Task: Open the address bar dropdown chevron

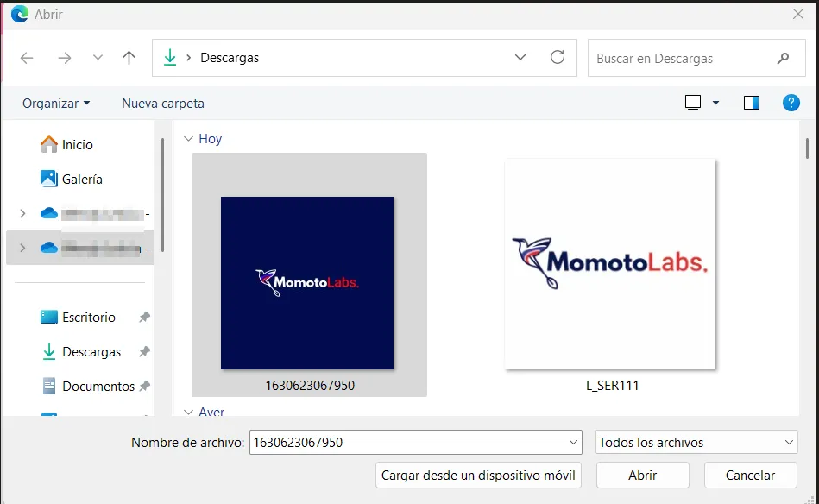Action: (x=520, y=57)
